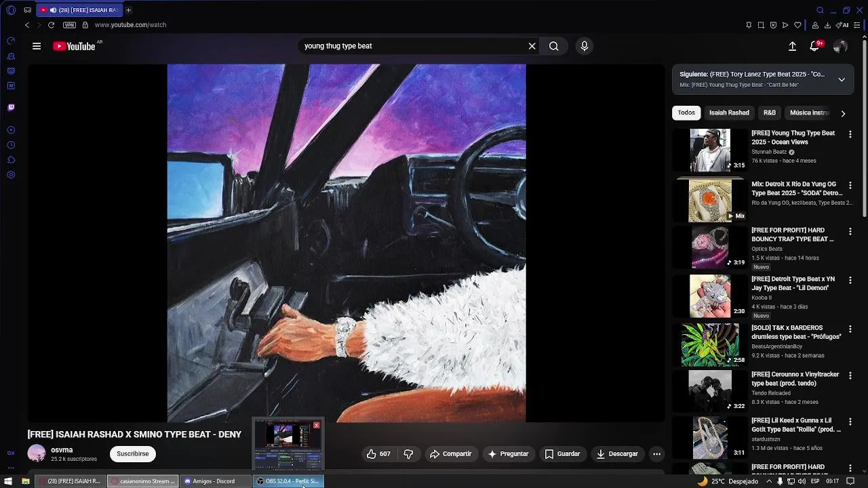Click the URL www.youtube.com/watch address bar
The width and height of the screenshot is (868, 488).
pos(130,25)
